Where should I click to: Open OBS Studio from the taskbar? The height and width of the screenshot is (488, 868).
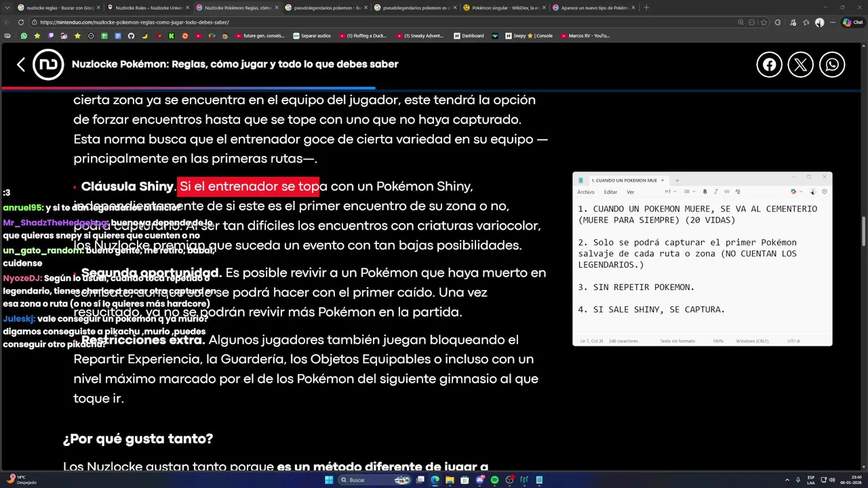(x=509, y=480)
